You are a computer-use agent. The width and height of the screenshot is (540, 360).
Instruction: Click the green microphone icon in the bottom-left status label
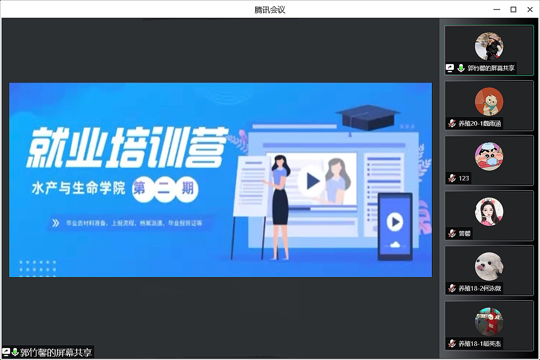click(x=15, y=352)
